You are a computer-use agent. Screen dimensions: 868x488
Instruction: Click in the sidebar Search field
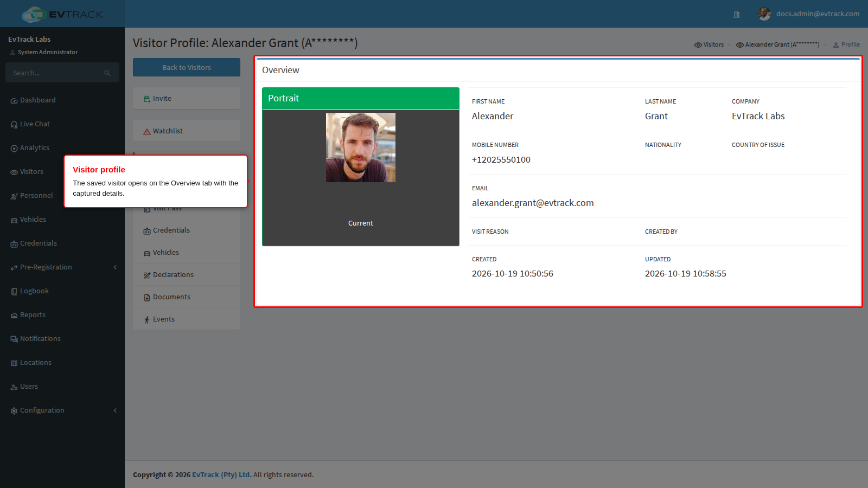click(x=54, y=73)
